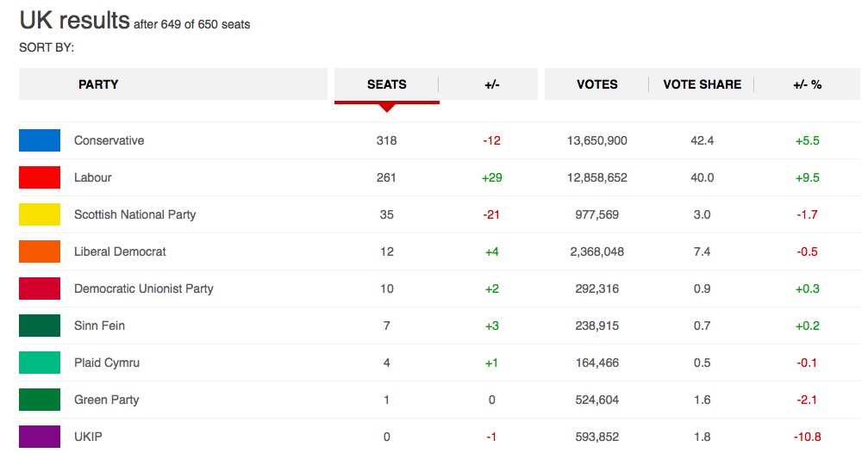868x453 pixels.
Task: Sort table by VOTES column
Action: 596,84
